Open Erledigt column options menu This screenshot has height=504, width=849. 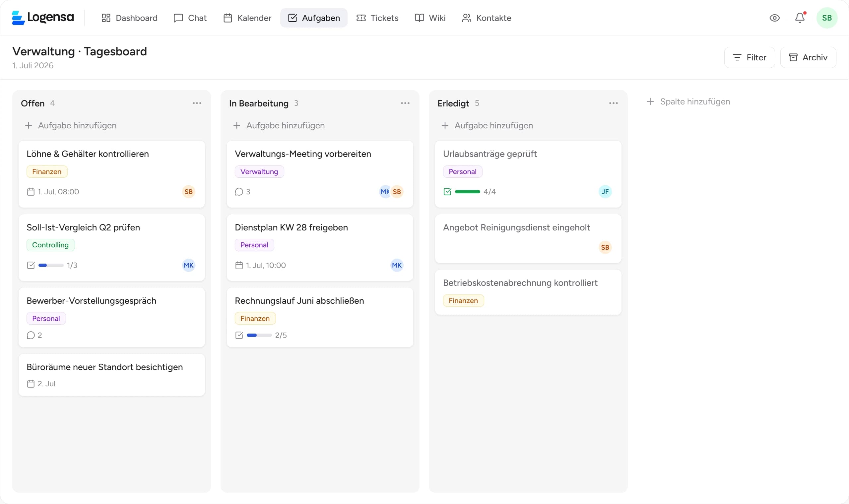[x=613, y=103]
